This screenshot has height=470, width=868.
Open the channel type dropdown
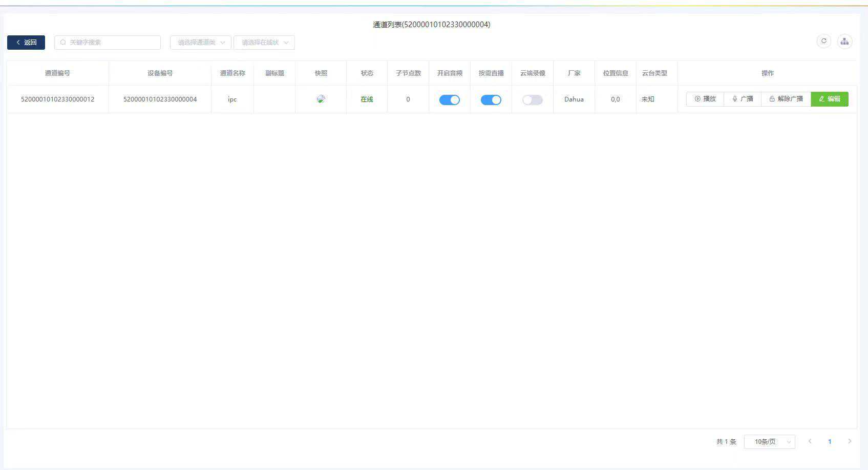pyautogui.click(x=201, y=43)
